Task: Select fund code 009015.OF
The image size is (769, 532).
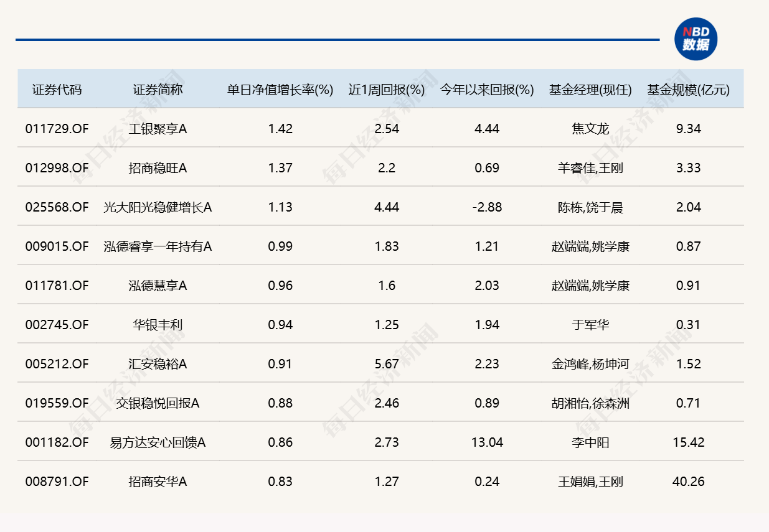Action: (x=57, y=246)
